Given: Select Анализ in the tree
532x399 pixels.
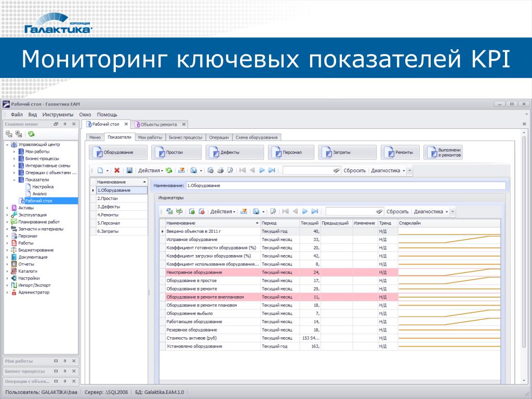Looking at the screenshot, I should pos(39,194).
